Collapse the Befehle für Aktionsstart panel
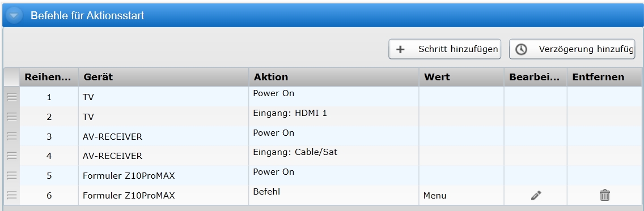The height and width of the screenshot is (211, 644). [x=14, y=16]
